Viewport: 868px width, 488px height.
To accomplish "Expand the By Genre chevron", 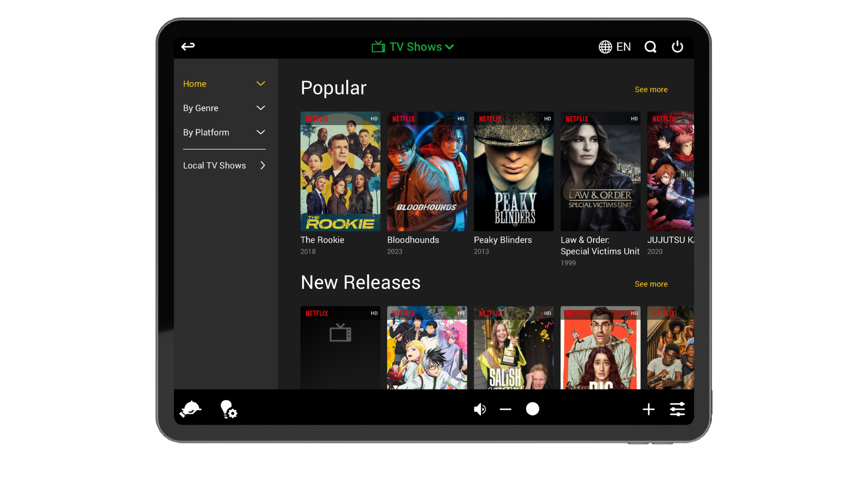I will coord(261,108).
